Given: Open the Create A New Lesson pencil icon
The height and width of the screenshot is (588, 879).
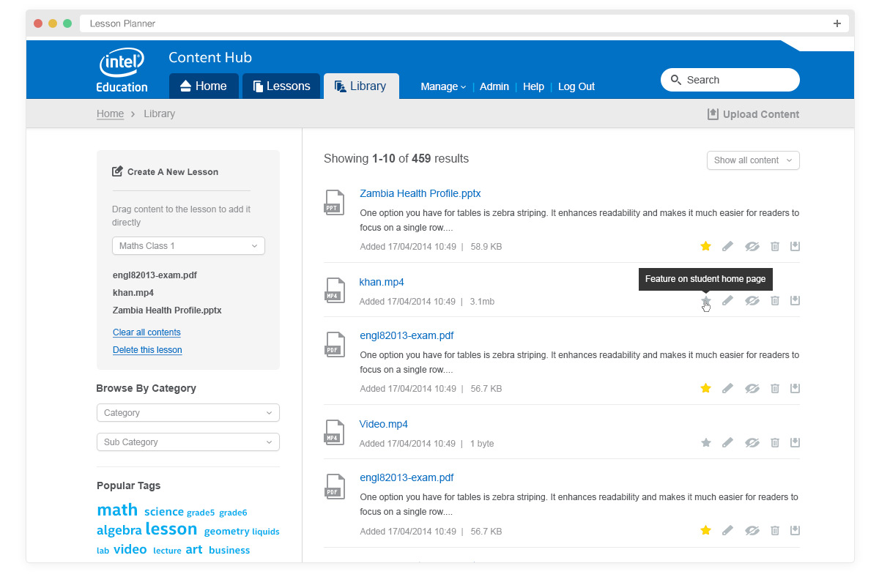Looking at the screenshot, I should [x=117, y=171].
